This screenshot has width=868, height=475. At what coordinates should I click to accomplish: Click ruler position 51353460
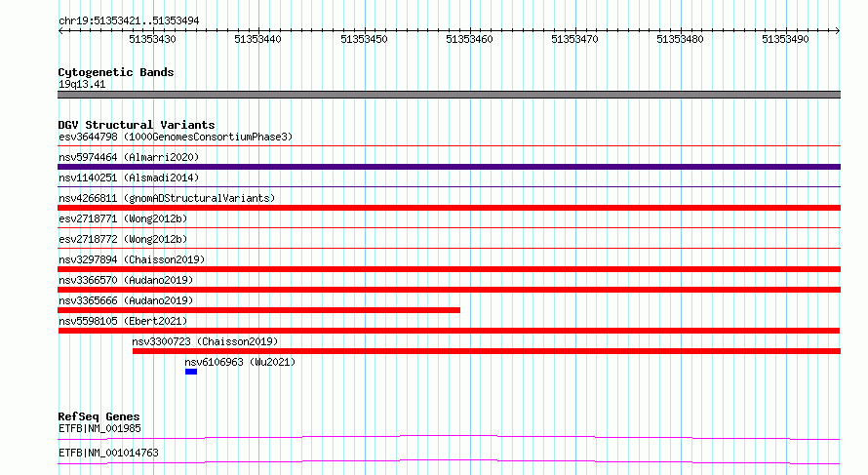(x=469, y=39)
